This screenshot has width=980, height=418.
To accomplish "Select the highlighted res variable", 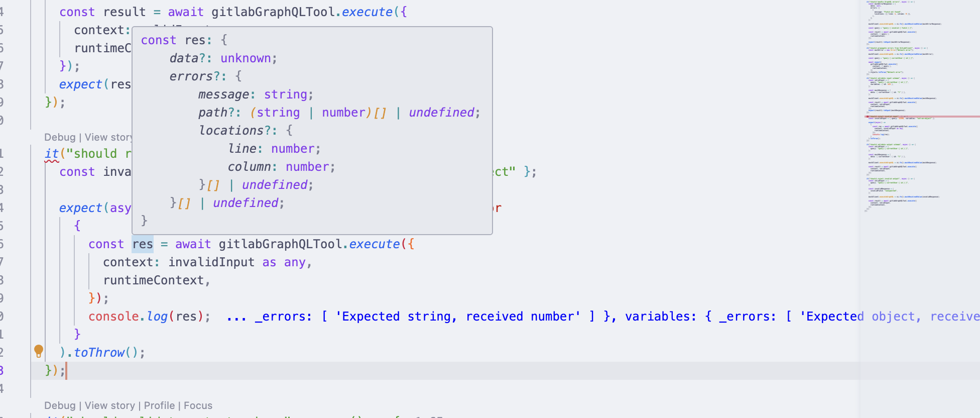I will [143, 244].
